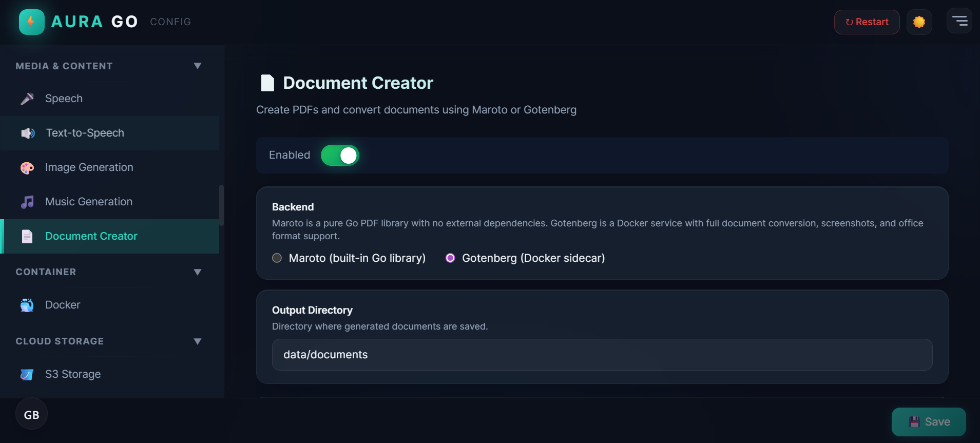980x443 pixels.
Task: Open Document Creator in the sidebar
Action: click(110, 236)
